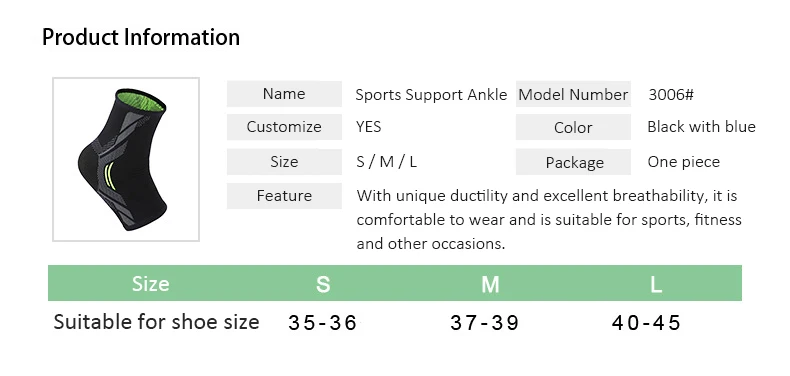Click the S / M / L value
This screenshot has width=790, height=376.
[386, 162]
